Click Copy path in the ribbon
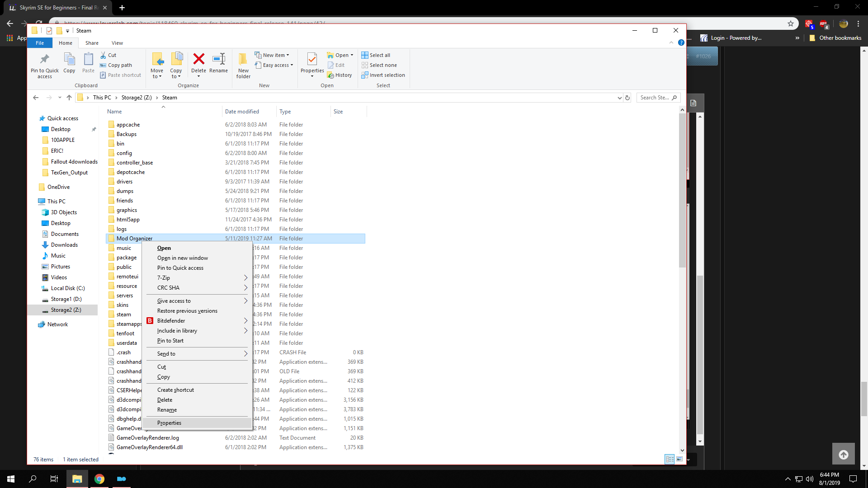 pos(116,65)
